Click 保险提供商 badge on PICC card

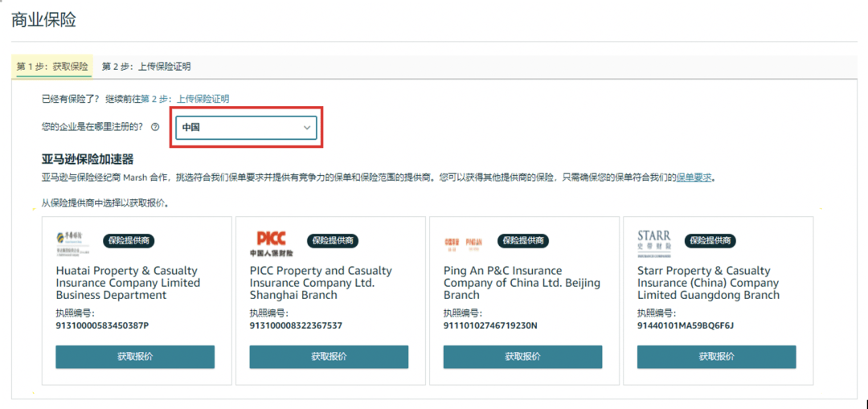[x=333, y=240]
